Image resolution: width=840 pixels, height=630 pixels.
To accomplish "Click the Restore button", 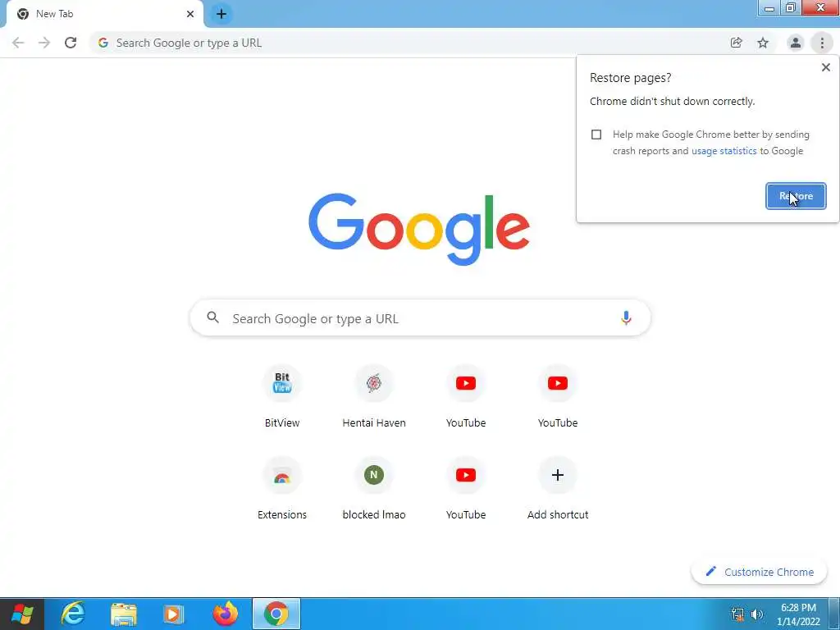I will click(796, 196).
